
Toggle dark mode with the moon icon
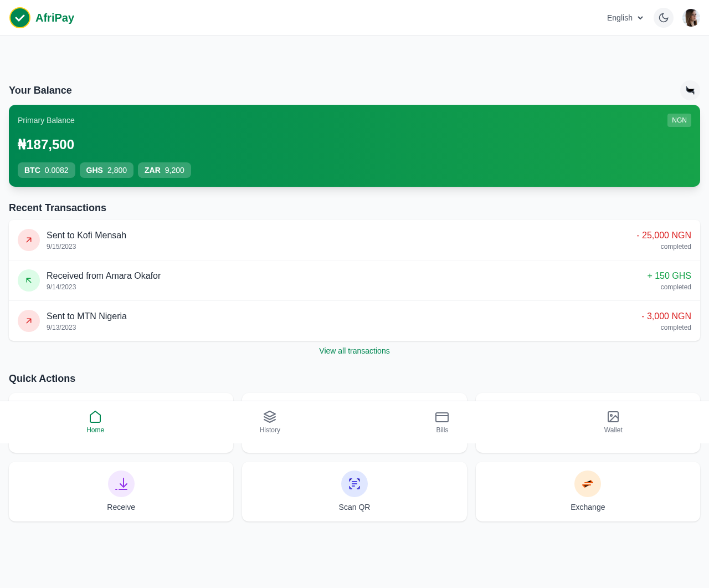[662, 17]
